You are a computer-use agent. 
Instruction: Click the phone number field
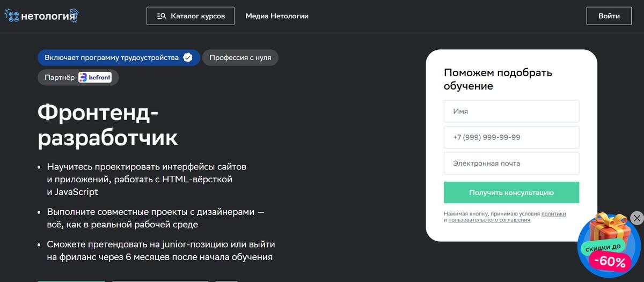click(511, 137)
